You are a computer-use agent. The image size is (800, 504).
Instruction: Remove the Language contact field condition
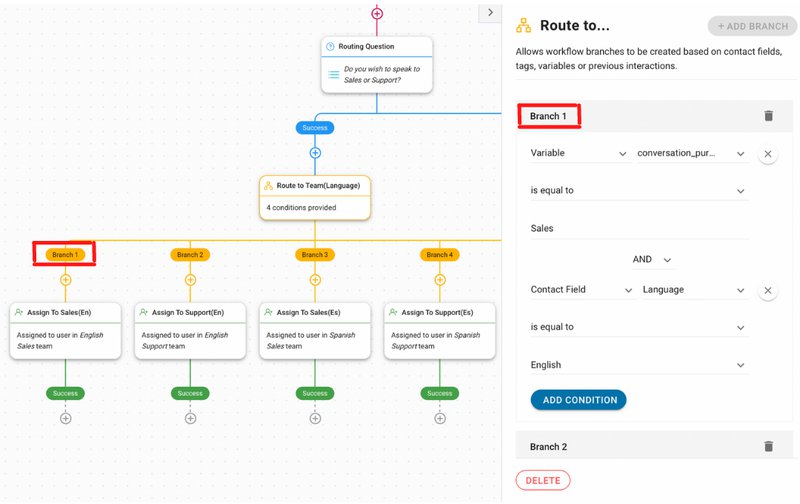[x=768, y=290]
